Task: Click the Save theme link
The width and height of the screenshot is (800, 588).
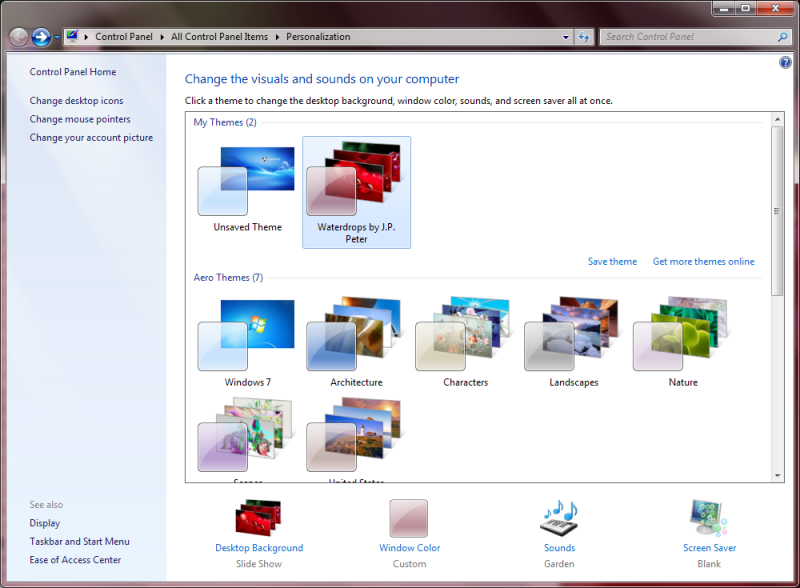Action: click(612, 261)
